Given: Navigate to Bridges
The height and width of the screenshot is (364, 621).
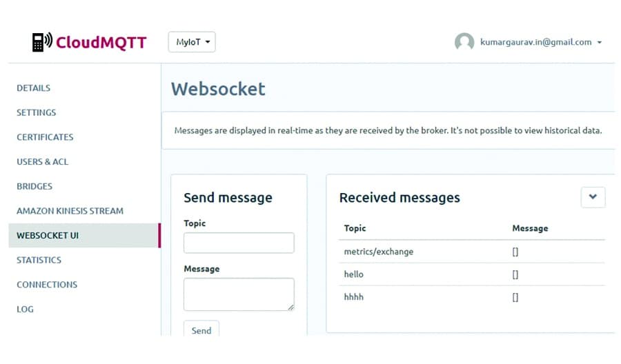Looking at the screenshot, I should click(x=34, y=186).
